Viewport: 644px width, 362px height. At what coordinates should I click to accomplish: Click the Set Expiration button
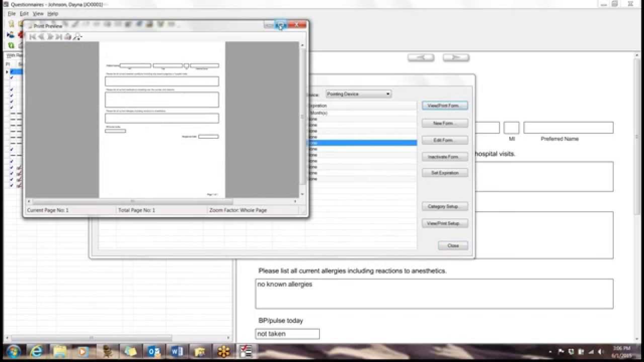click(445, 173)
